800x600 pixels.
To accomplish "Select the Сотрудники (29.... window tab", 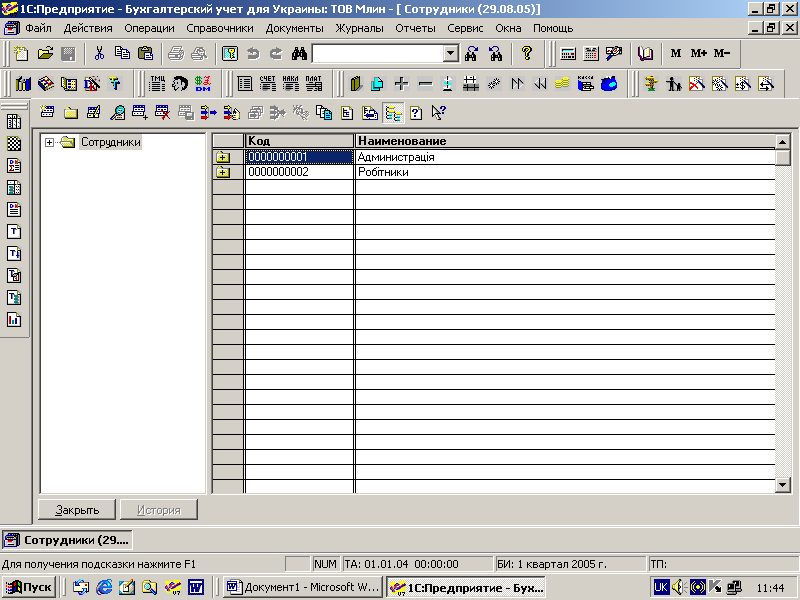I will (67, 540).
